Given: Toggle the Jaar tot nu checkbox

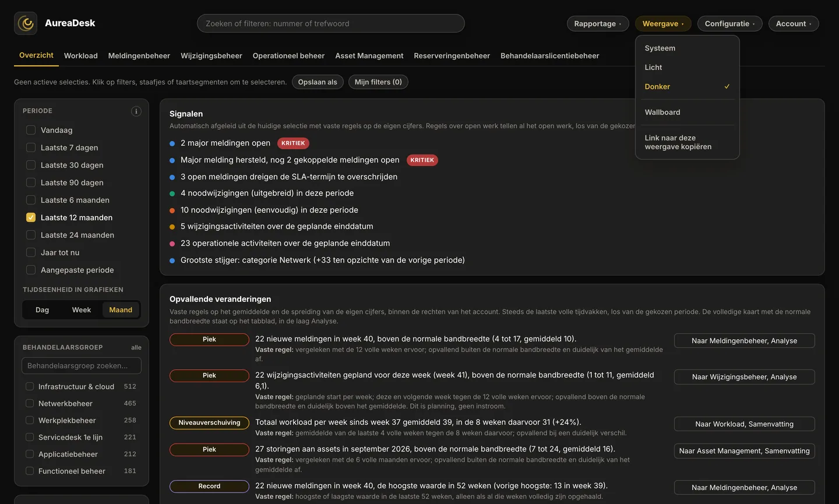Looking at the screenshot, I should click(x=31, y=252).
